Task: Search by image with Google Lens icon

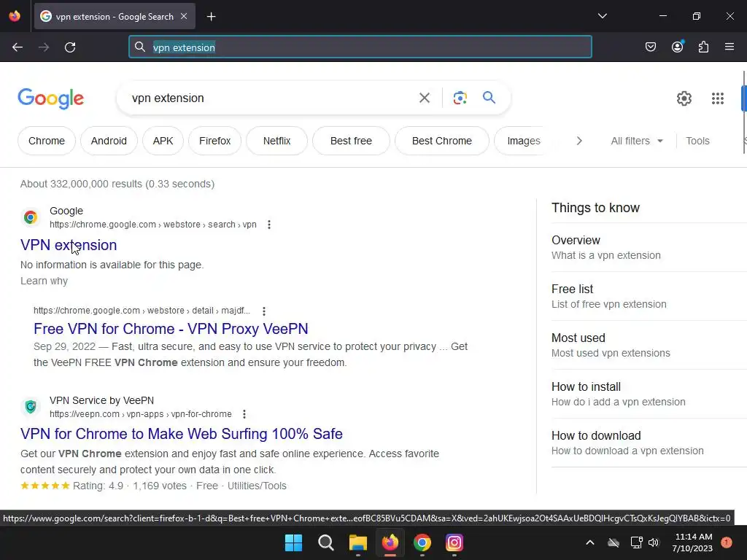Action: 460,98
